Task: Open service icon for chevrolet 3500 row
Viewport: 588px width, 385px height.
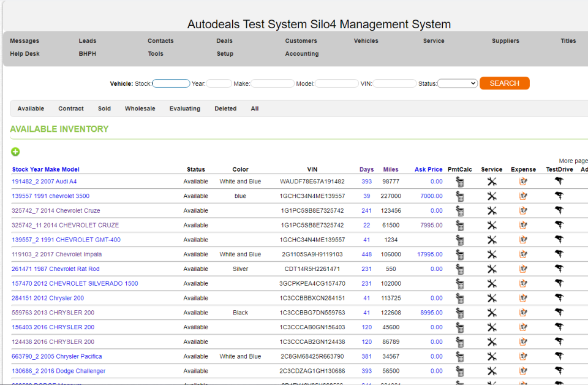Action: point(492,196)
